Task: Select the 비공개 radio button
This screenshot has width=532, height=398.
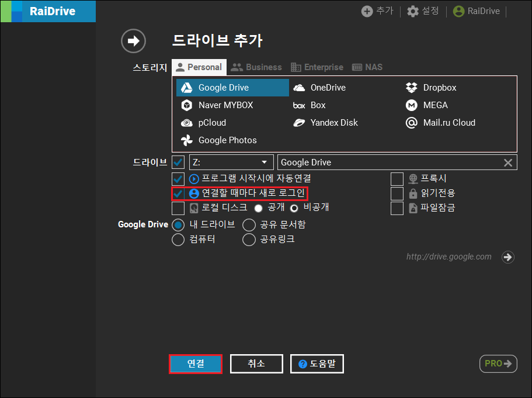Action: [x=294, y=208]
